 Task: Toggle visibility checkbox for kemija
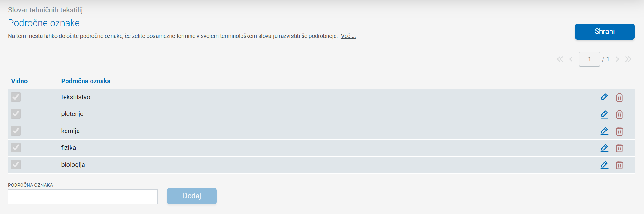[x=16, y=131]
